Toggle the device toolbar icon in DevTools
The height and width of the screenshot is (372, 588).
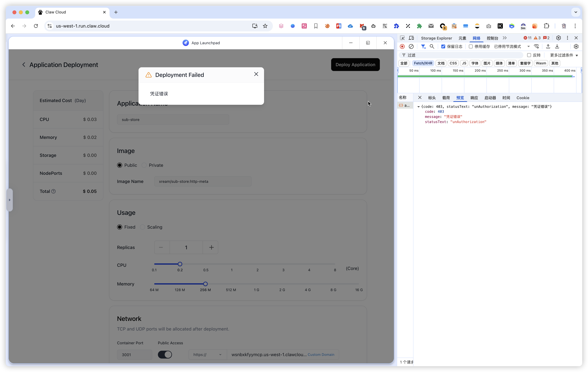[411, 38]
